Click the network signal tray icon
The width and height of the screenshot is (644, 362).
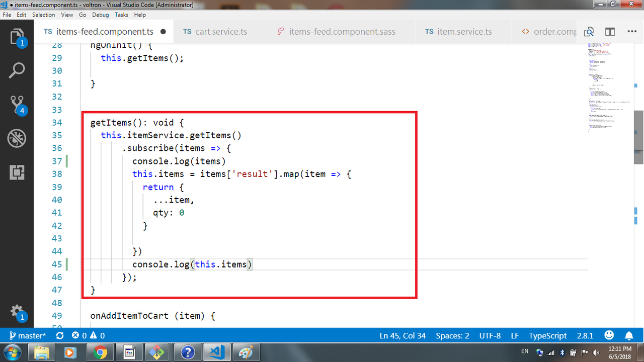tap(551, 352)
